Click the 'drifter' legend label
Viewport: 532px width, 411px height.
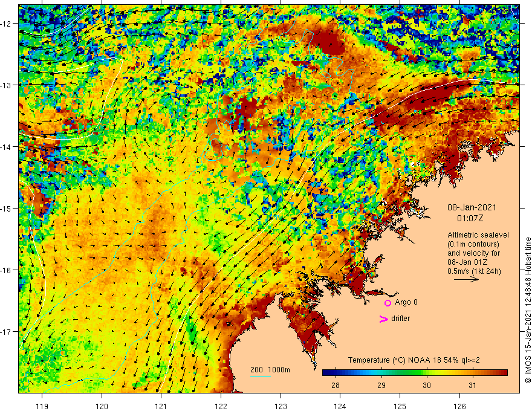[x=400, y=319]
